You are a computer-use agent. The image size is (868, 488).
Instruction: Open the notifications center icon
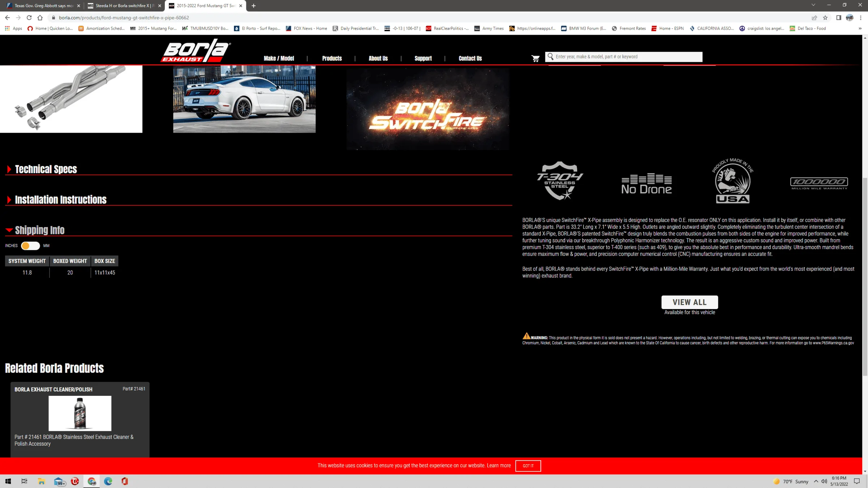pyautogui.click(x=857, y=481)
